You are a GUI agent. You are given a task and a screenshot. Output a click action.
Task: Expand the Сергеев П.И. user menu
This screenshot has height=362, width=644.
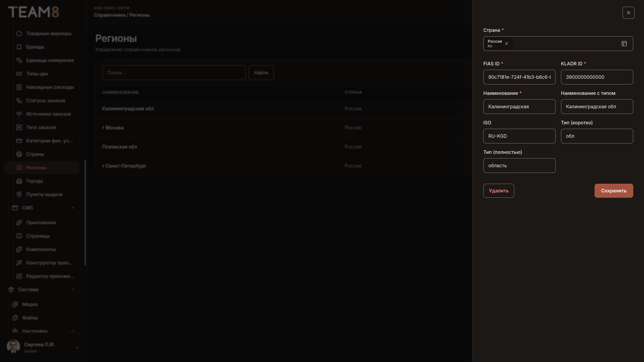(x=77, y=347)
